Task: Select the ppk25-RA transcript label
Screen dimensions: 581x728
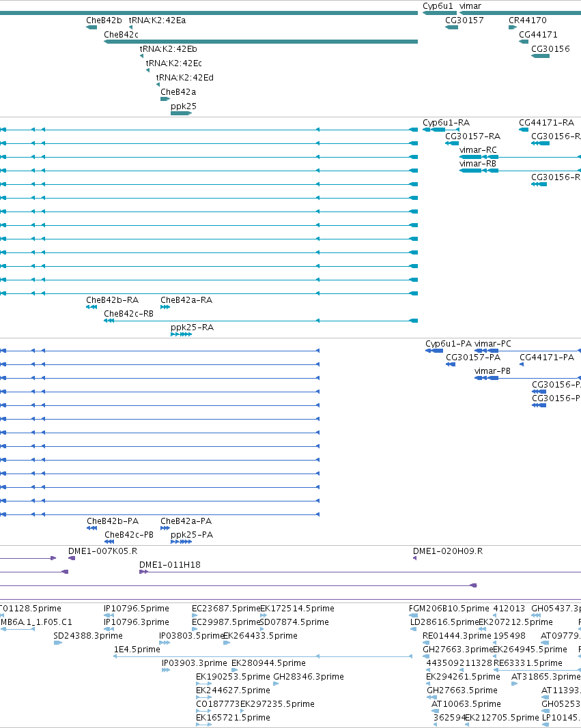Action: (193, 327)
